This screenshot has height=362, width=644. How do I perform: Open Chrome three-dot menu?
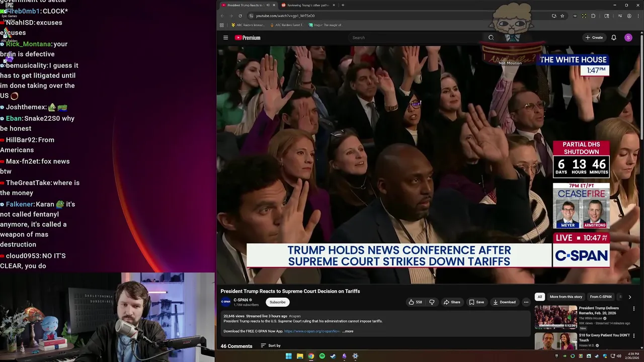638,16
